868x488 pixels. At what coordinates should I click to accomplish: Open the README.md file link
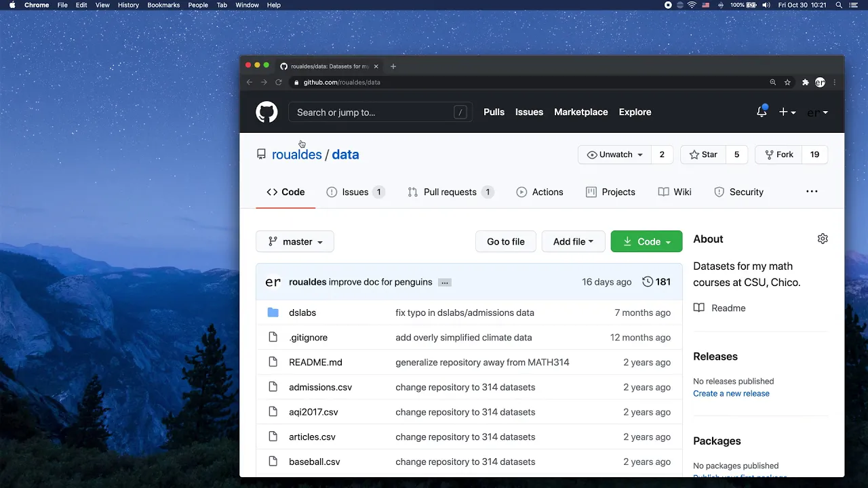(x=315, y=362)
